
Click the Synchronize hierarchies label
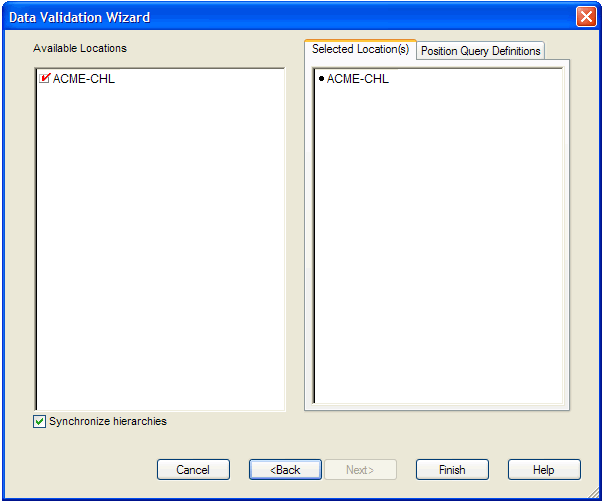[x=108, y=421]
